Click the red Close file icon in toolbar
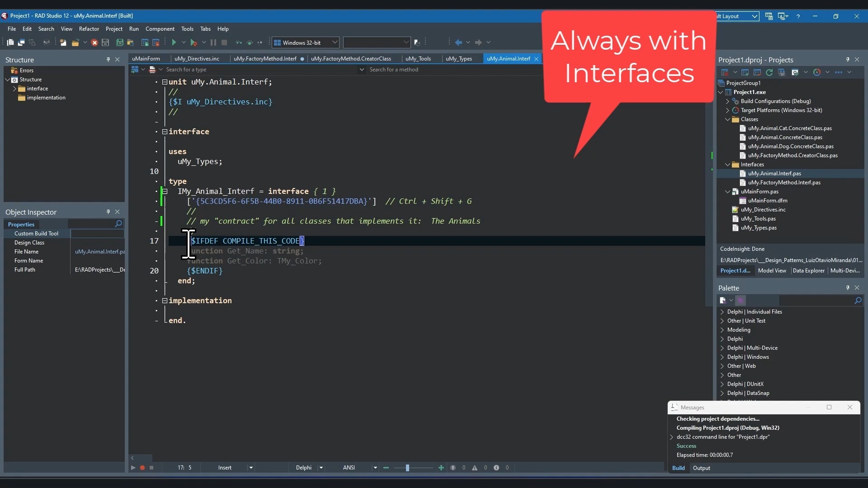Screen dimensions: 868x488 tap(94, 42)
